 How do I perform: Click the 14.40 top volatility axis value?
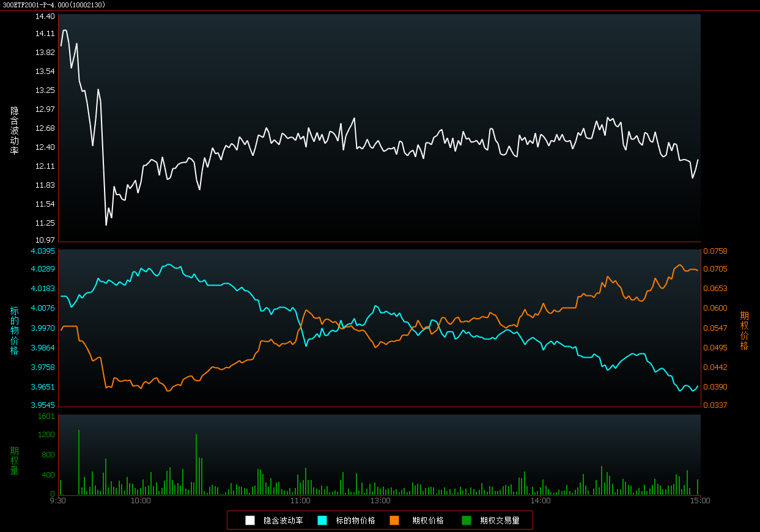pyautogui.click(x=45, y=16)
